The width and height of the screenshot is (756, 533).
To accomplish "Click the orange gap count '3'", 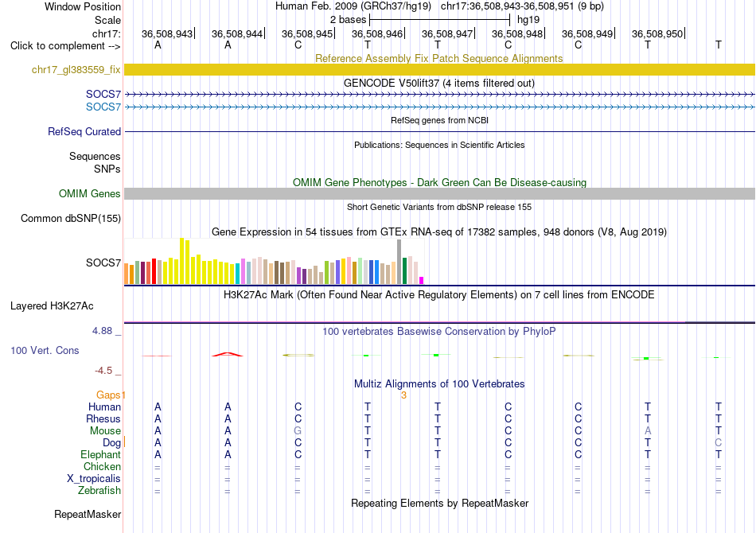I will point(403,395).
